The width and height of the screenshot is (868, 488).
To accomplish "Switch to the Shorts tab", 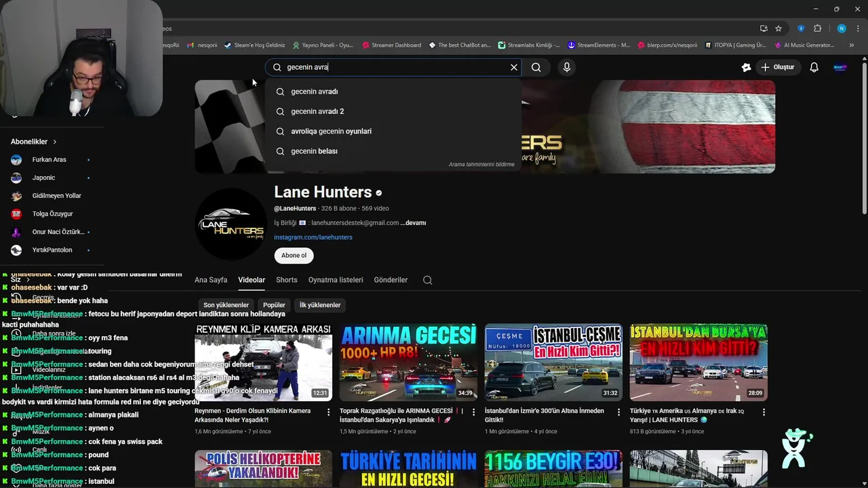I will pyautogui.click(x=287, y=280).
